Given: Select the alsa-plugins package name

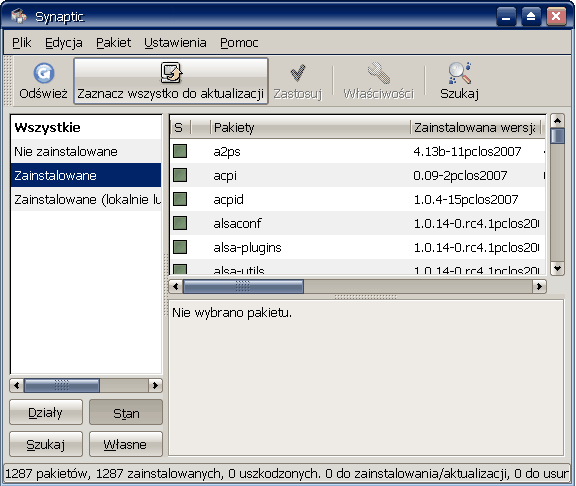Looking at the screenshot, I should coord(247,248).
